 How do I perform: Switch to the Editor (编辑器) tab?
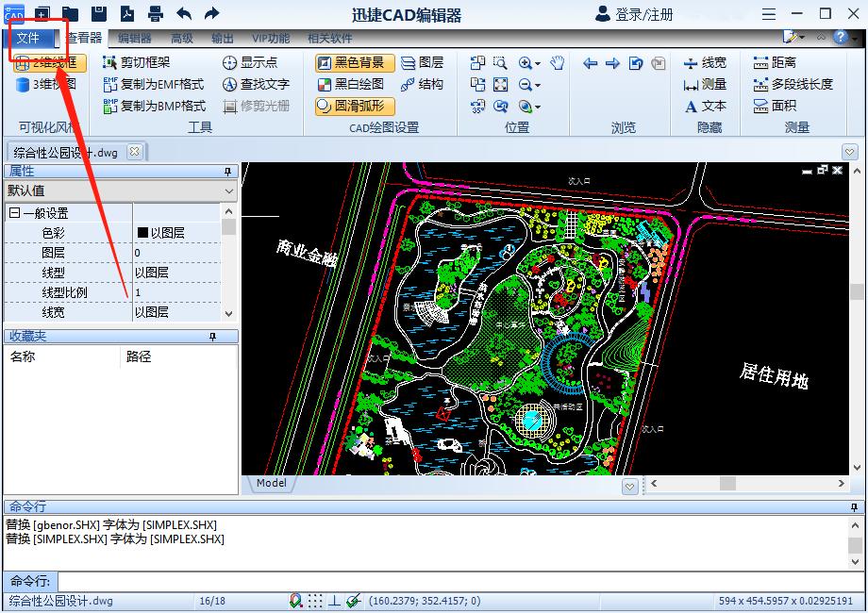(134, 39)
